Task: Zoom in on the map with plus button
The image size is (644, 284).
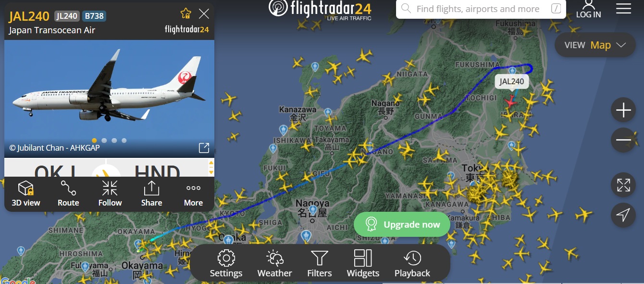Action: pyautogui.click(x=623, y=111)
